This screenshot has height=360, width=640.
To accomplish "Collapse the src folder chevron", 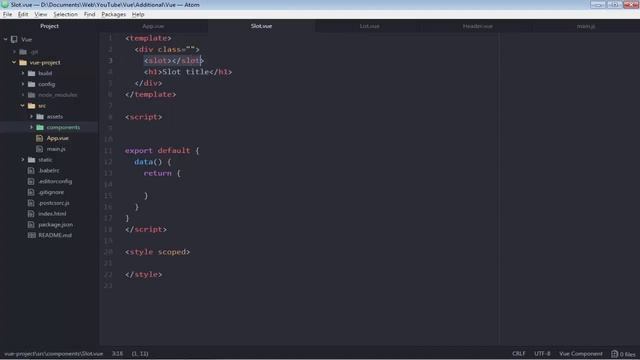I will 23,106.
